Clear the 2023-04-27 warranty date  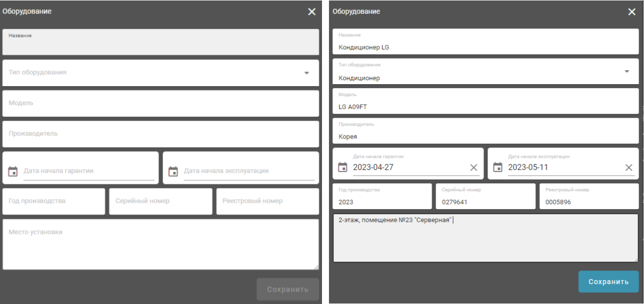tap(474, 167)
